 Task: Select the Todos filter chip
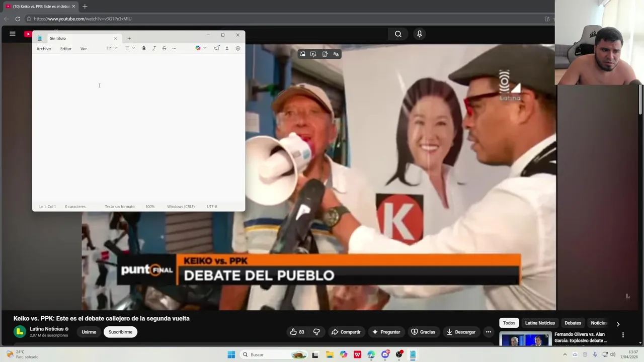[509, 323]
